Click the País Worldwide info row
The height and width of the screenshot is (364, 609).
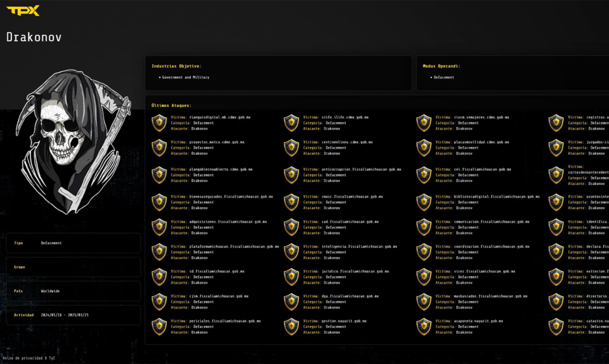73,291
